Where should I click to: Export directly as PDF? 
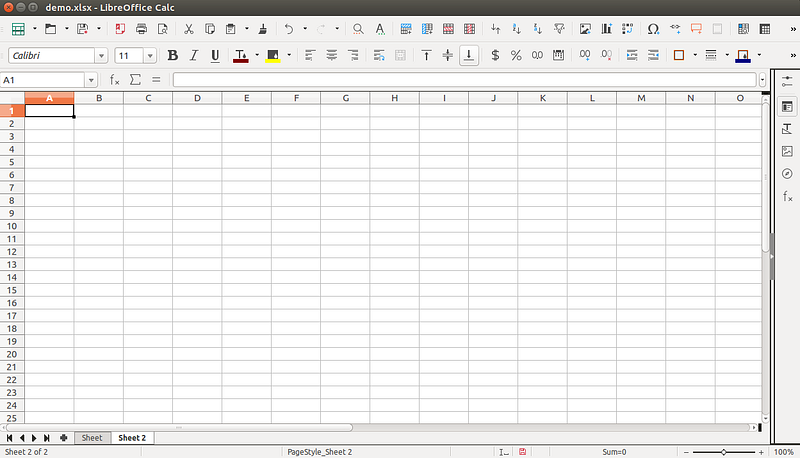click(x=120, y=29)
